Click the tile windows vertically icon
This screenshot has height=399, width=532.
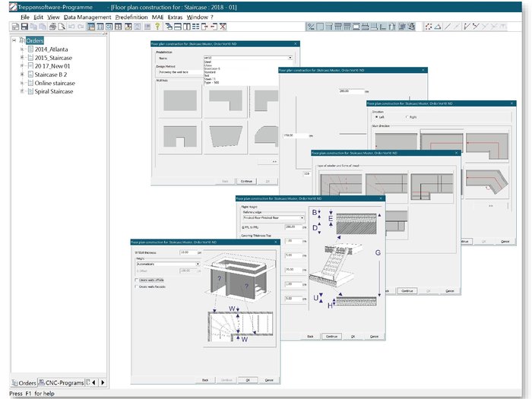tap(187, 27)
